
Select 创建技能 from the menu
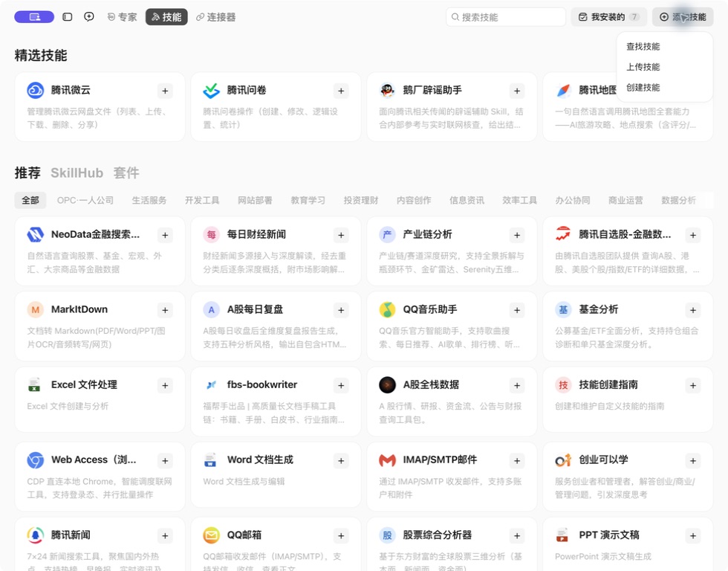pyautogui.click(x=643, y=87)
